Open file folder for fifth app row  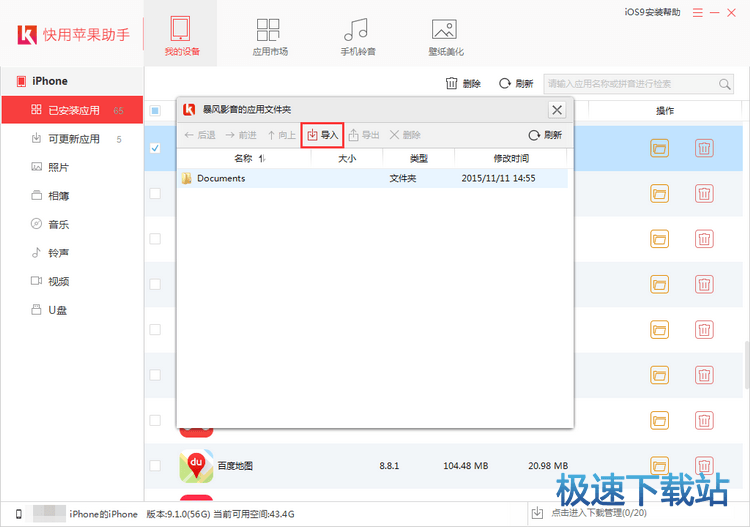[x=659, y=329]
